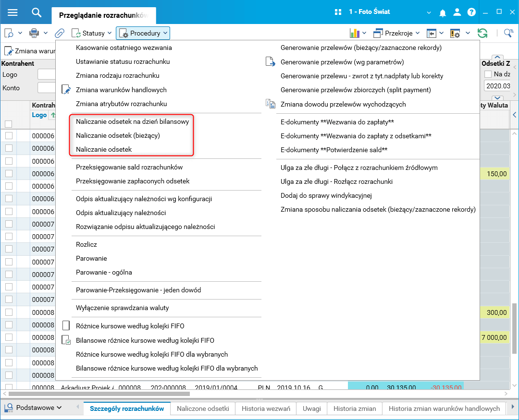Open the Historia wezwań tab
Image resolution: width=519 pixels, height=420 pixels.
point(266,408)
